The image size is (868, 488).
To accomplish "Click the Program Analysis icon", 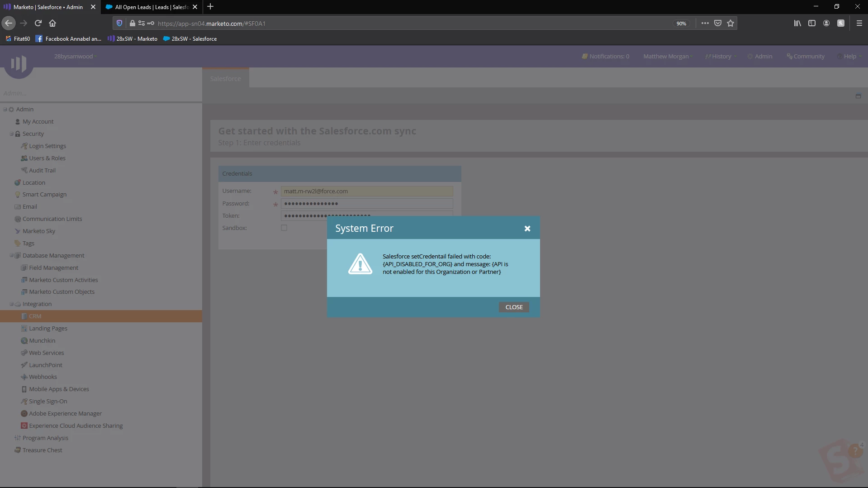I will (18, 438).
